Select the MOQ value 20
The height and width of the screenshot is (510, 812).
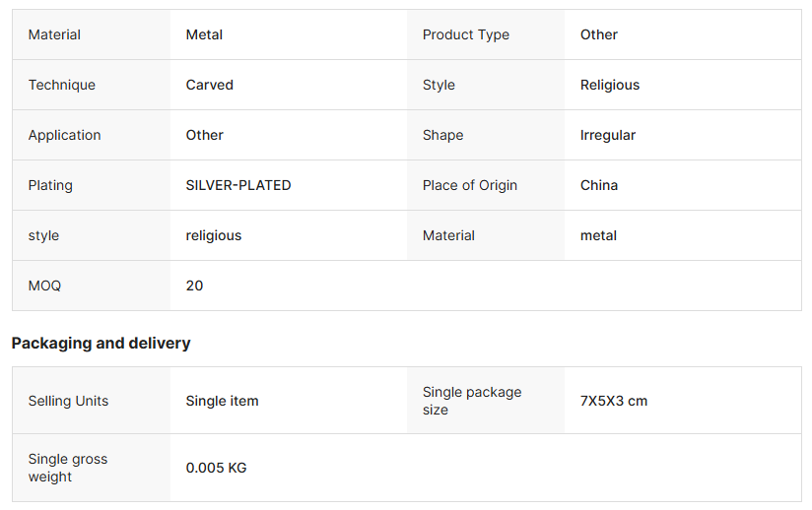click(x=195, y=286)
